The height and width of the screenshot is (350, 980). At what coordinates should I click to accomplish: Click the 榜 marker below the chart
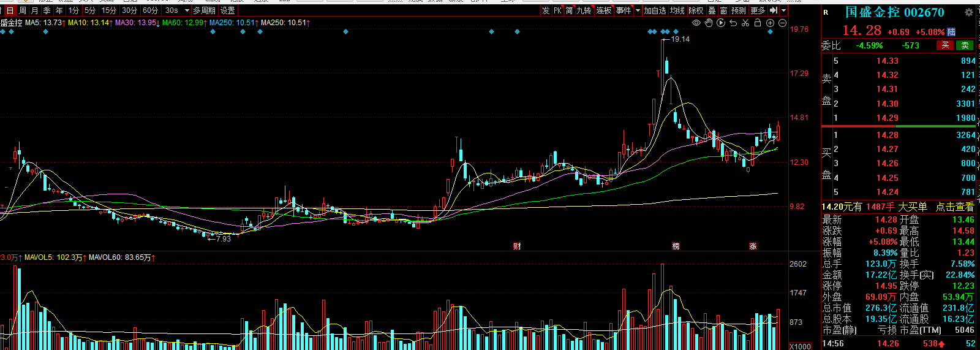click(676, 246)
